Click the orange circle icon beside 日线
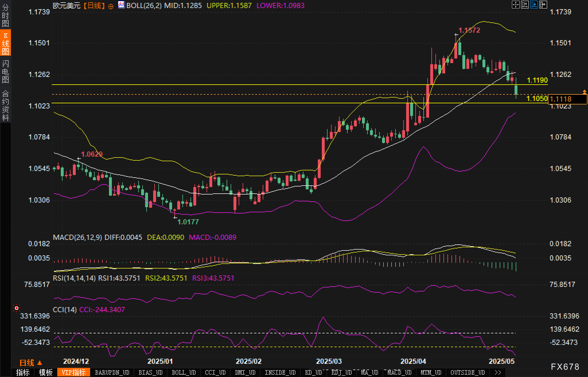Viewport: 588px width, 377px height. (x=111, y=6)
